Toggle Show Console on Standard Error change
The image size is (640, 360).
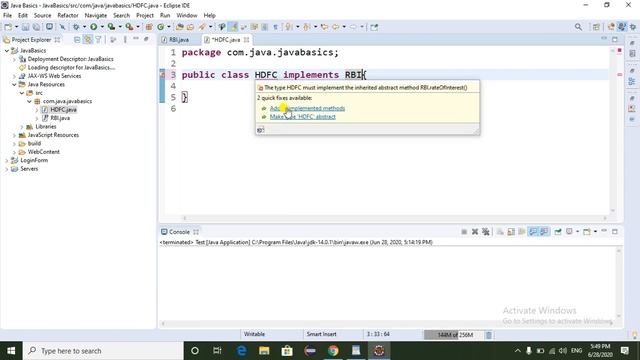[x=544, y=232]
